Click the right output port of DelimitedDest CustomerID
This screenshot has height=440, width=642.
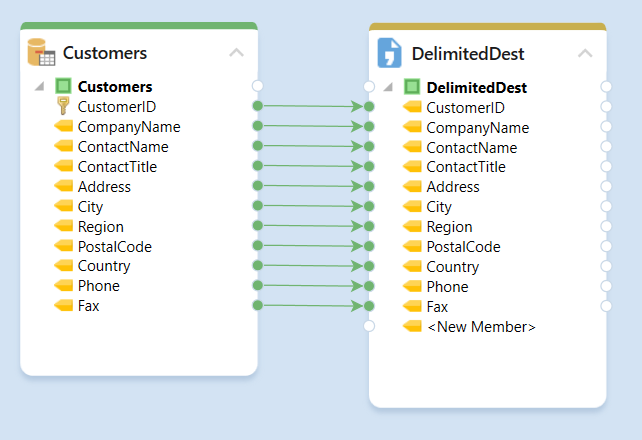pos(606,107)
